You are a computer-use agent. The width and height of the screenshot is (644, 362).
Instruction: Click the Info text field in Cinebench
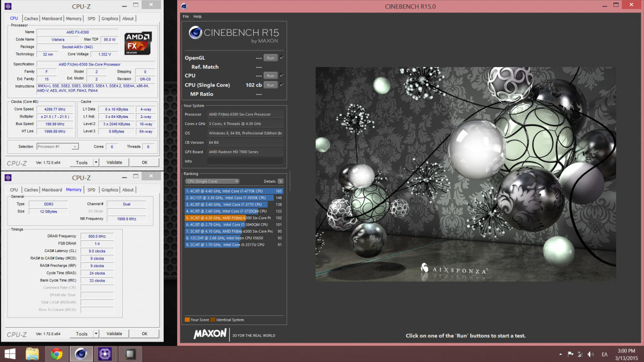tap(245, 161)
